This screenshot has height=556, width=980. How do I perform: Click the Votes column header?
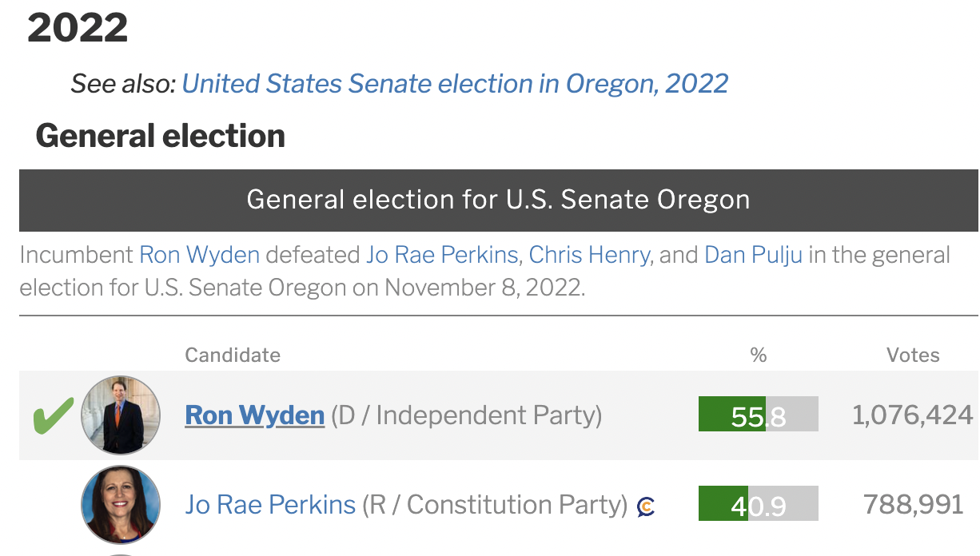tap(913, 355)
